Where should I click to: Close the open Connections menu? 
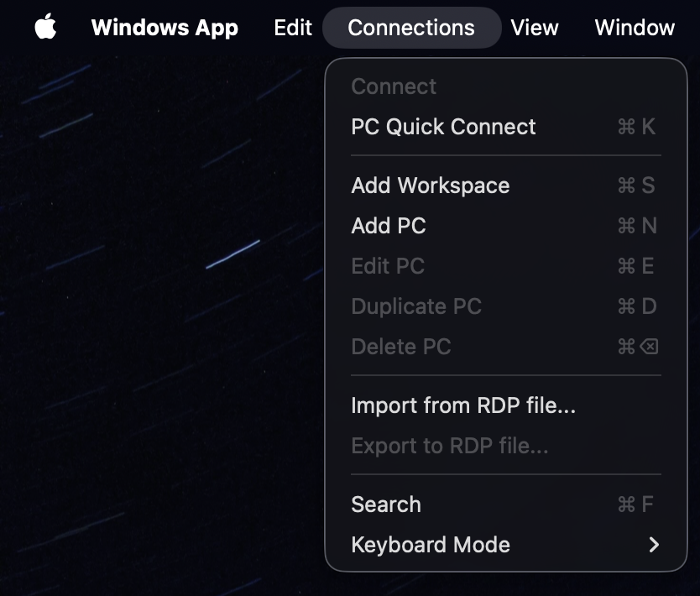pos(411,27)
